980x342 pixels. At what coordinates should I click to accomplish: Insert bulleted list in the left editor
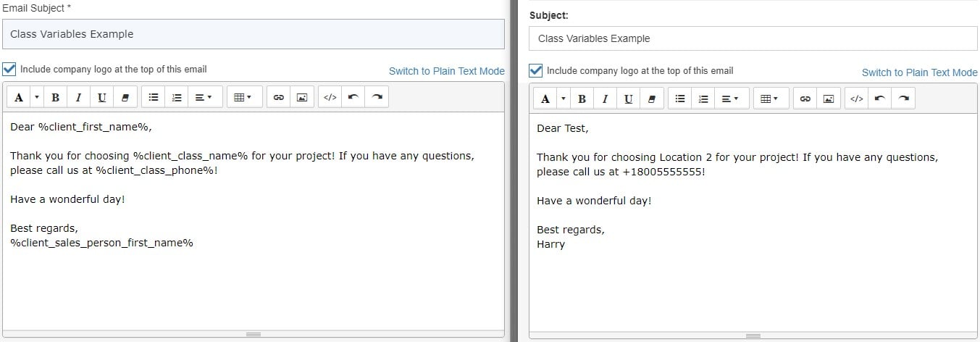tap(154, 98)
